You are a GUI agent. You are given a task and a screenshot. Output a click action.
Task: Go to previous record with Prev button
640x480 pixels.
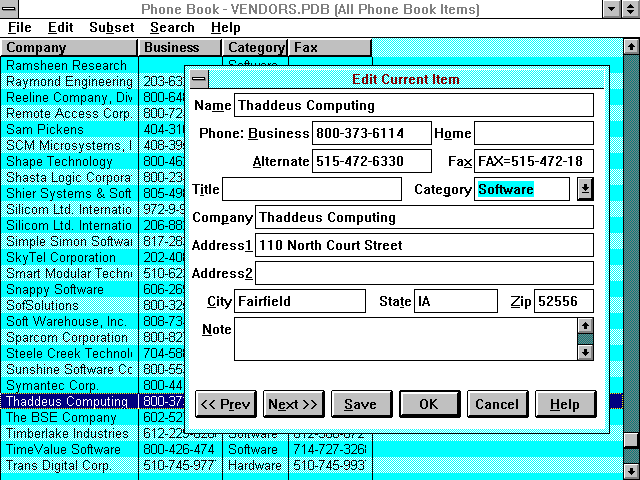coord(225,404)
